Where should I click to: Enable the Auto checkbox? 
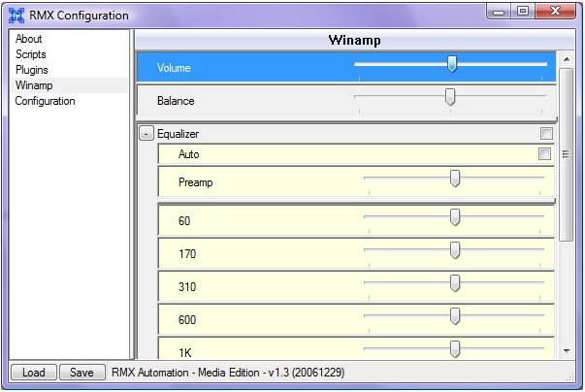544,153
